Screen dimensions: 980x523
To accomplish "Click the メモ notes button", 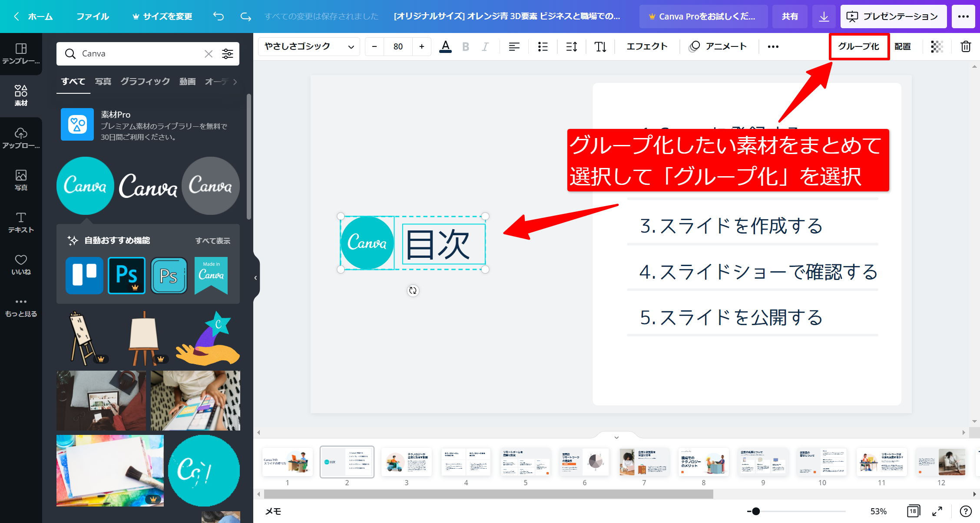I will pos(273,511).
